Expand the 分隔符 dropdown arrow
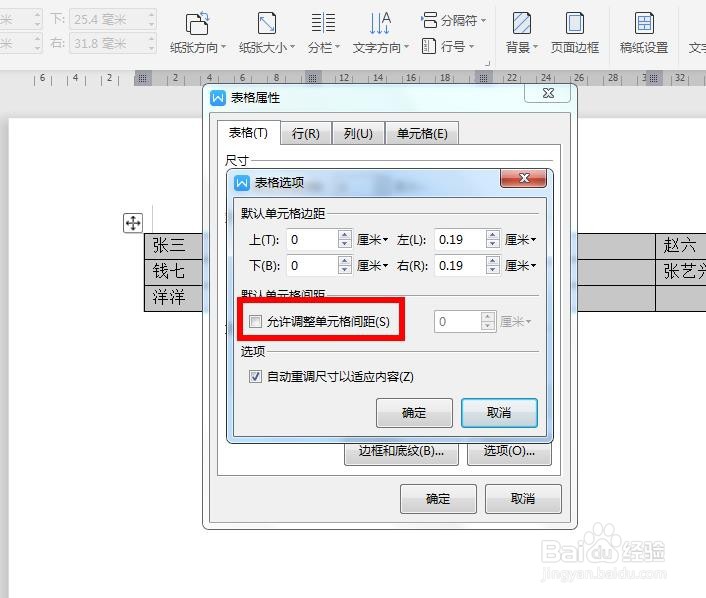 point(484,21)
